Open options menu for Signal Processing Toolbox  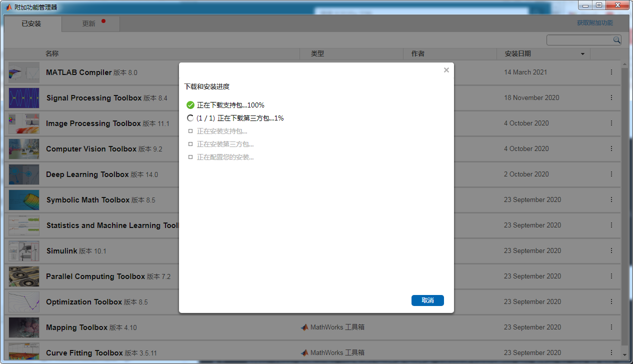pos(611,97)
